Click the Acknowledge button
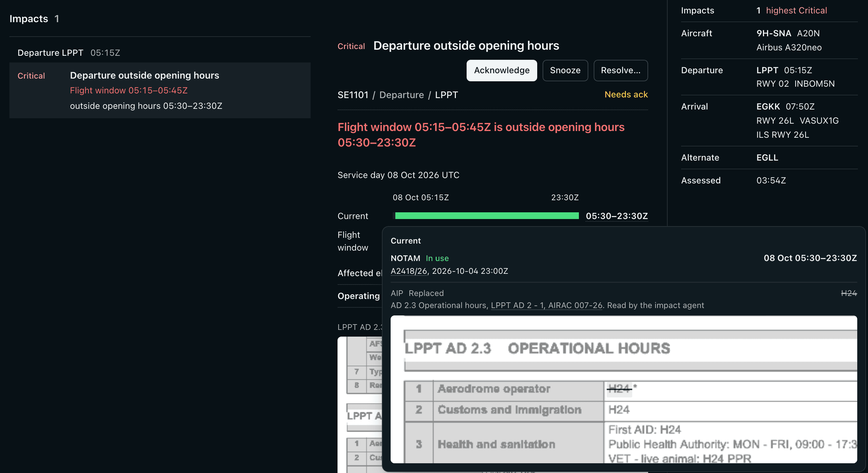 (x=501, y=70)
